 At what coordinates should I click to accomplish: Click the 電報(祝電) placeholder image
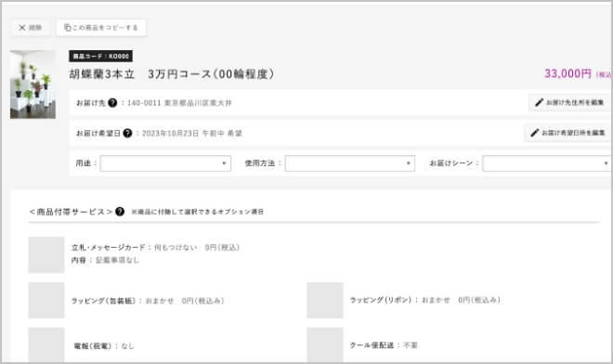click(x=46, y=344)
